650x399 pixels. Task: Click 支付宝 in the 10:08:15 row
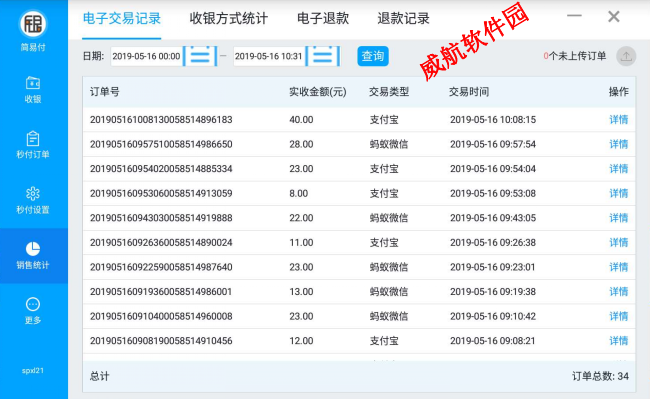(x=384, y=120)
